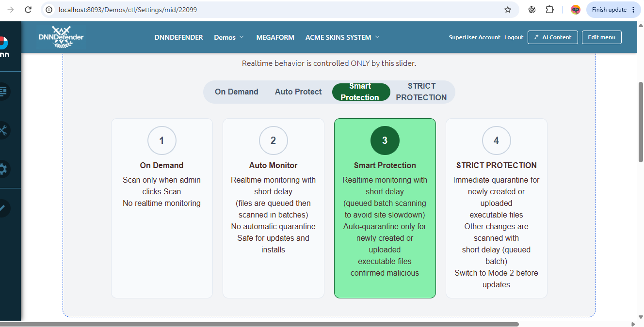The height and width of the screenshot is (327, 644).
Task: Open the ChatGPT extension icon
Action: (x=532, y=10)
